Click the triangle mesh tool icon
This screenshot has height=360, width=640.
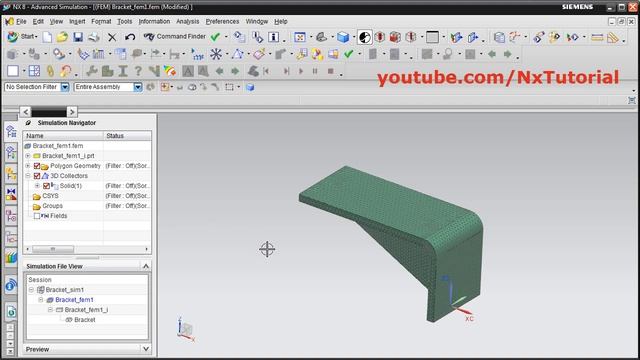click(x=237, y=54)
